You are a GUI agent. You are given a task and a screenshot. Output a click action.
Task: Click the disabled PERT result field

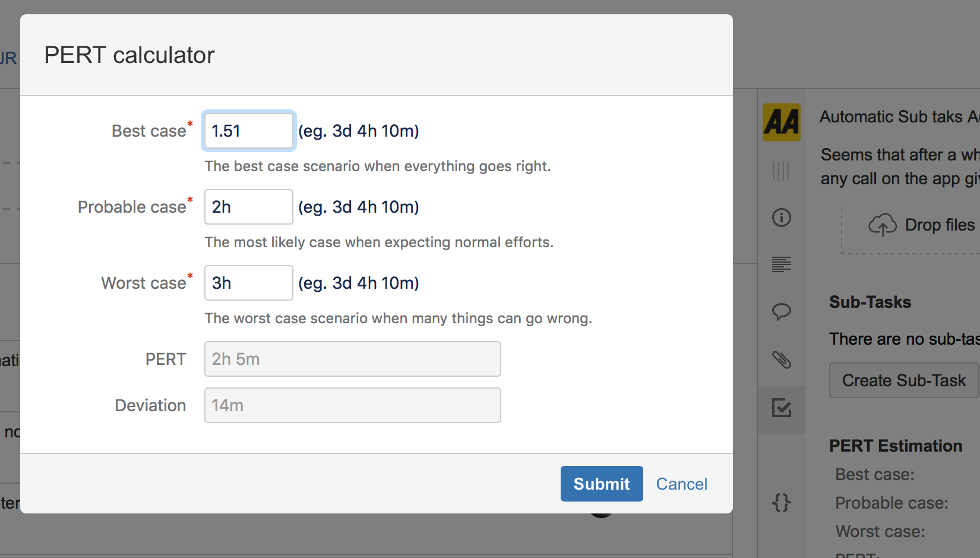click(x=352, y=359)
